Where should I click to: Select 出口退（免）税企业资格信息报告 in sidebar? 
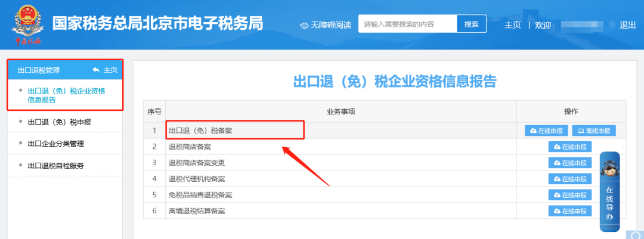[x=66, y=95]
